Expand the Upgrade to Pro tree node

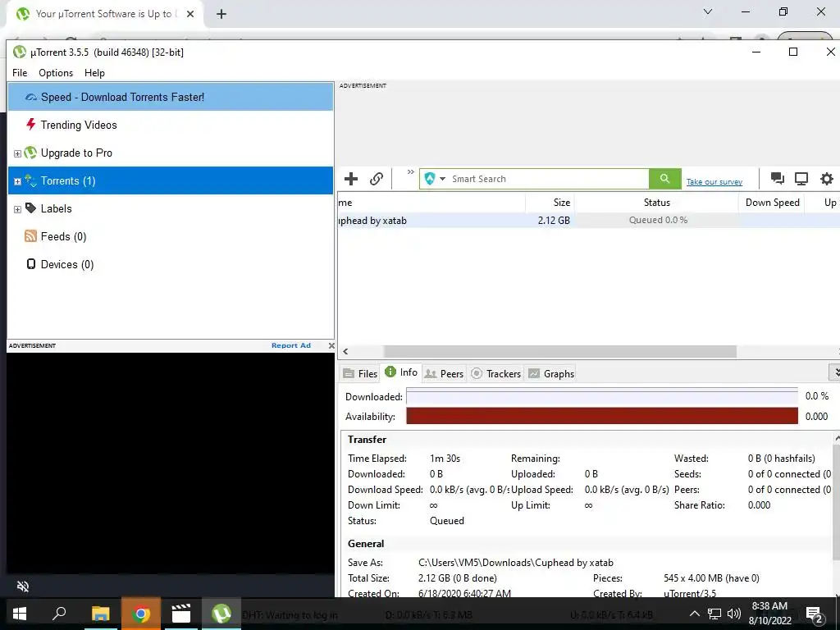point(17,153)
